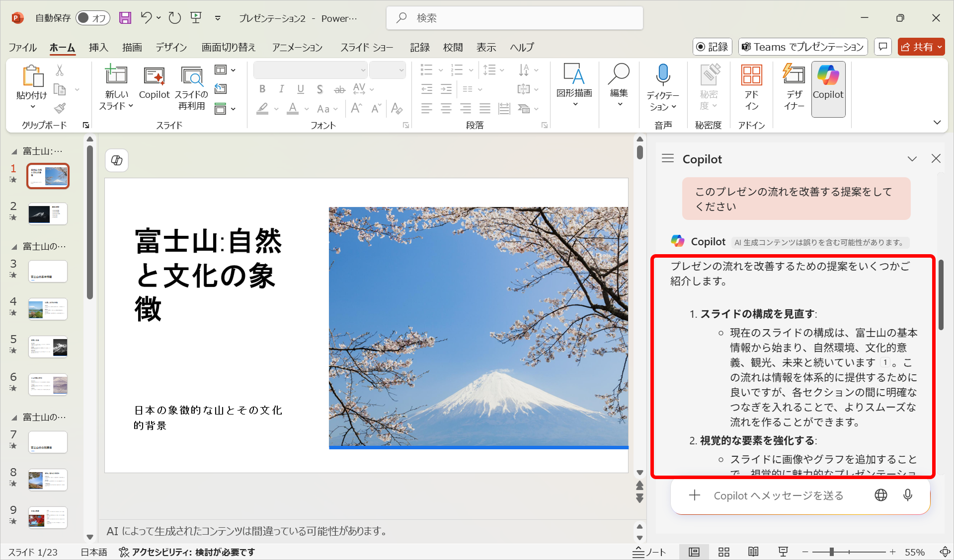Open Copilot slide creation in Slides group
Viewport: 954px width, 560px height.
pos(154,83)
